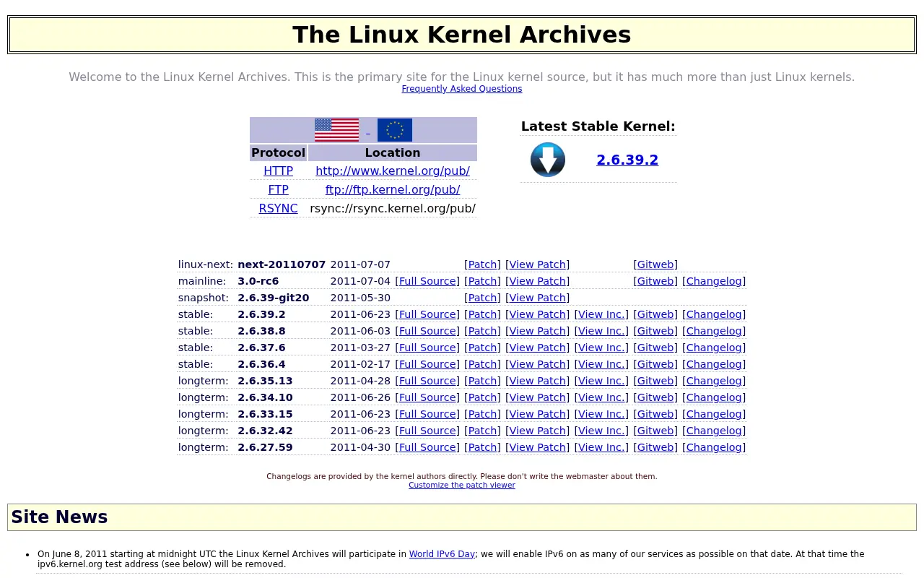Open View Inc. for stable 2.6.36.4

601,364
